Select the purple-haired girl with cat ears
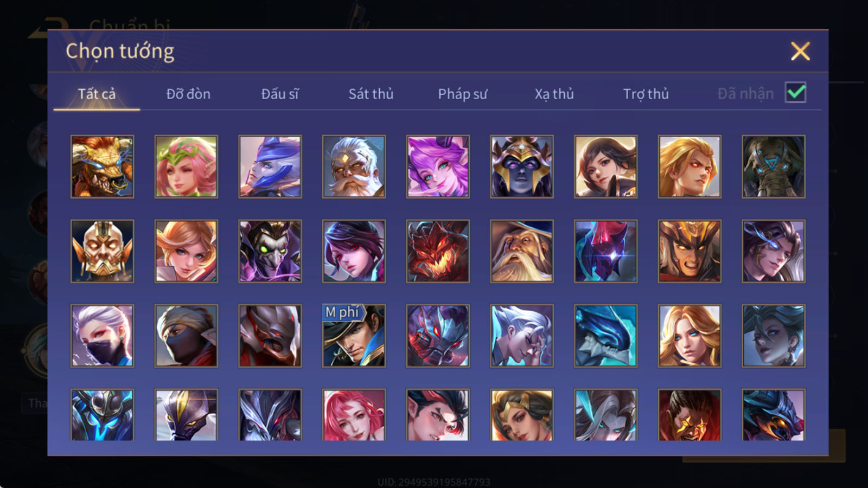The image size is (868, 488). tap(438, 166)
